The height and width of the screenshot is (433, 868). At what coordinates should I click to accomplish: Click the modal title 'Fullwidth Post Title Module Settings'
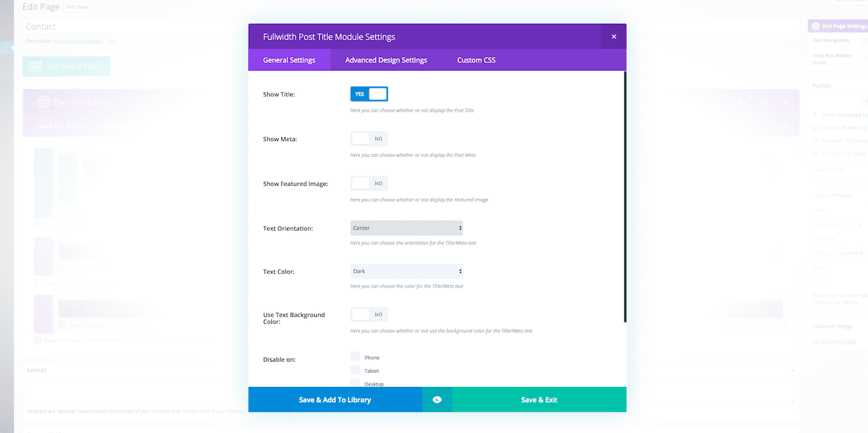click(329, 37)
